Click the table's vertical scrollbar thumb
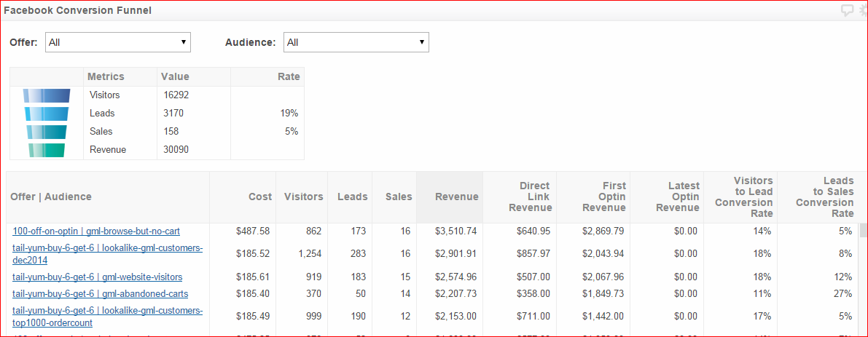Viewport: 868px width, 337px height. (x=863, y=230)
